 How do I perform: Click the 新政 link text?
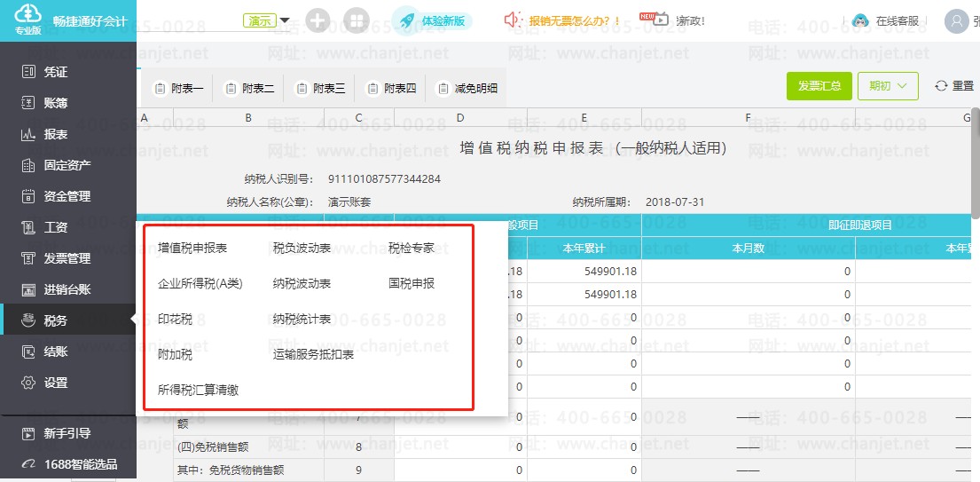pos(690,21)
